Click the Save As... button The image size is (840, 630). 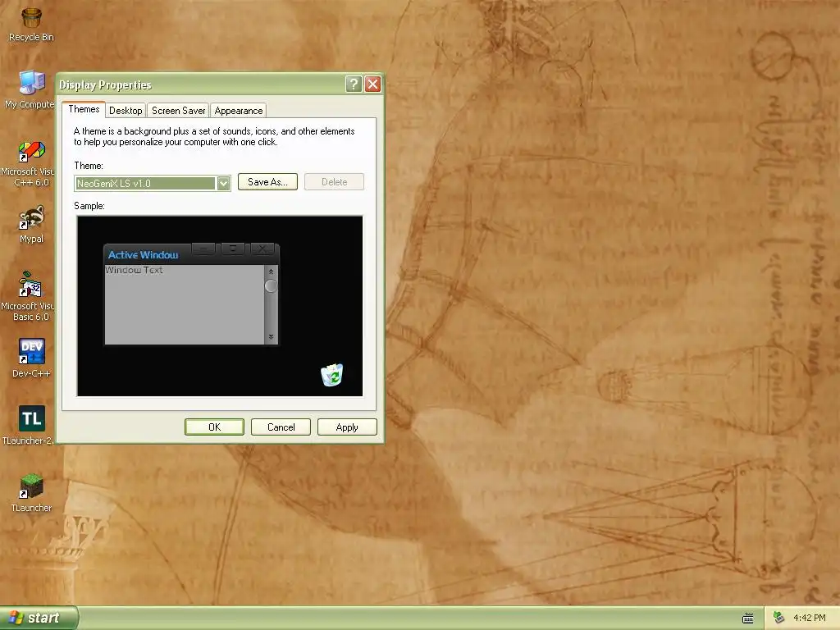coord(268,182)
